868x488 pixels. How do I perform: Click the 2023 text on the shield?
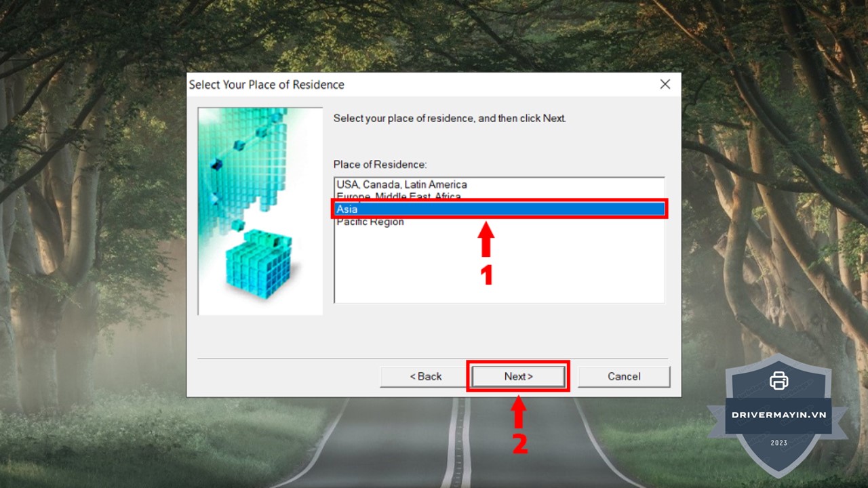[779, 443]
